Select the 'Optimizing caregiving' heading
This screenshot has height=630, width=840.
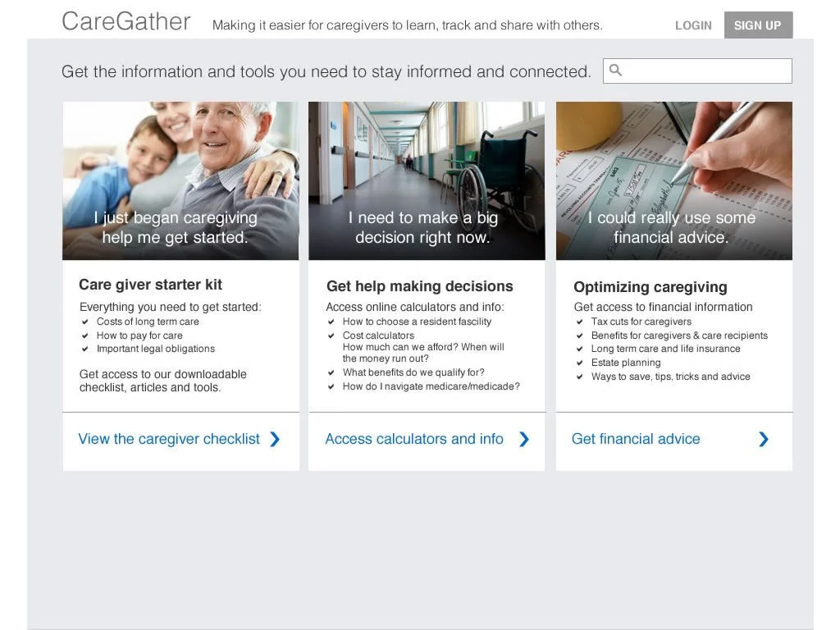click(651, 287)
